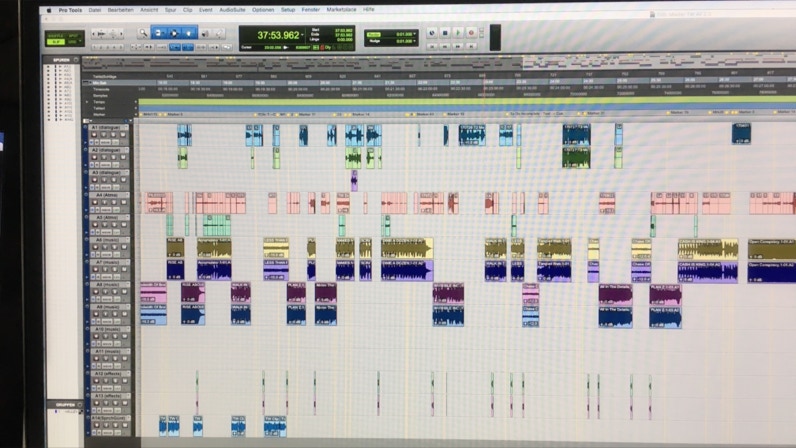Select the Scrubber speaker tool

pos(205,33)
